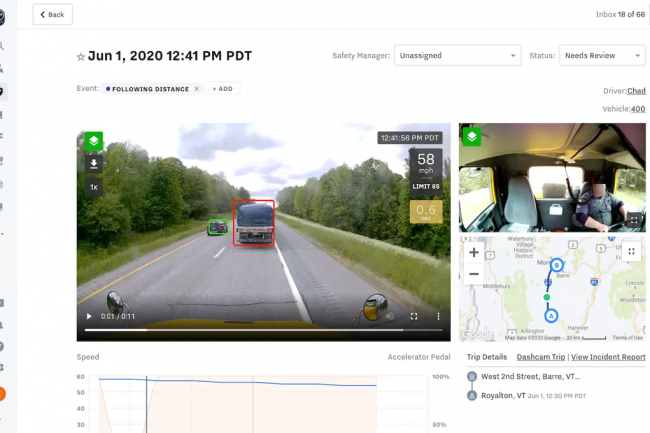
Task: Open the Status Needs Review dropdown
Action: click(x=601, y=56)
